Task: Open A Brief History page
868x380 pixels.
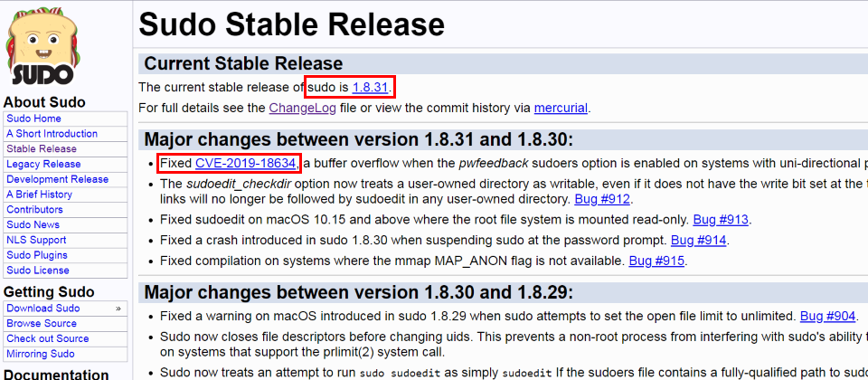Action: [39, 195]
